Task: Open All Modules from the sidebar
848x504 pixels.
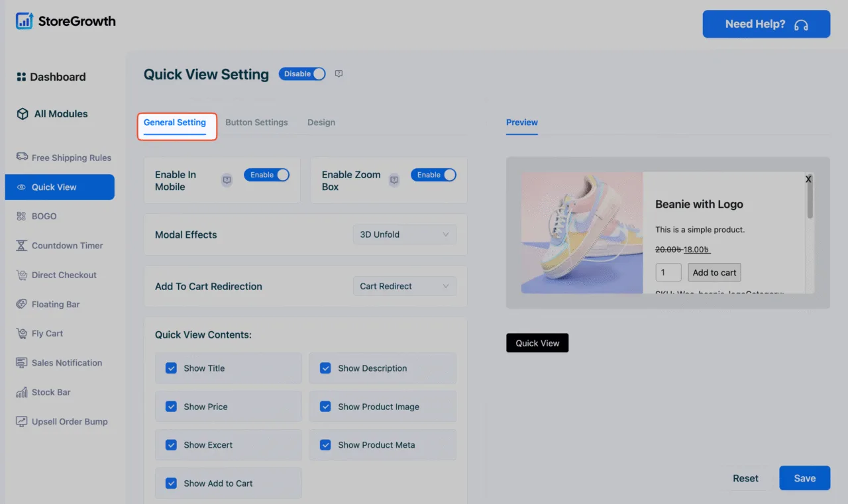Action: point(52,114)
